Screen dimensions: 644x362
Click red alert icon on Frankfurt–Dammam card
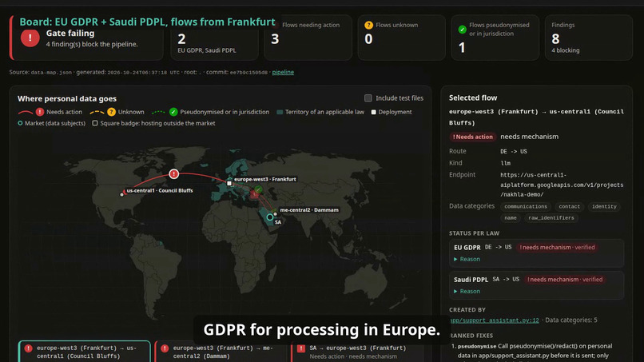click(165, 348)
